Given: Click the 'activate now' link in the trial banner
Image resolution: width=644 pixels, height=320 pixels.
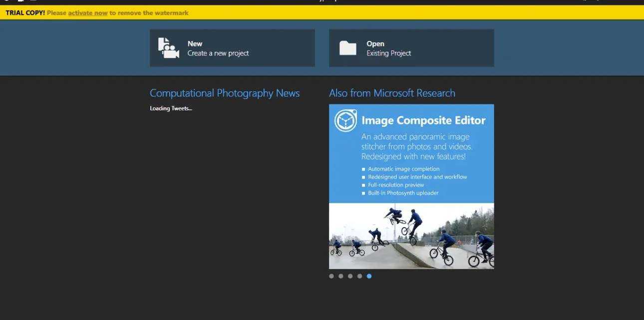Looking at the screenshot, I should (x=88, y=13).
